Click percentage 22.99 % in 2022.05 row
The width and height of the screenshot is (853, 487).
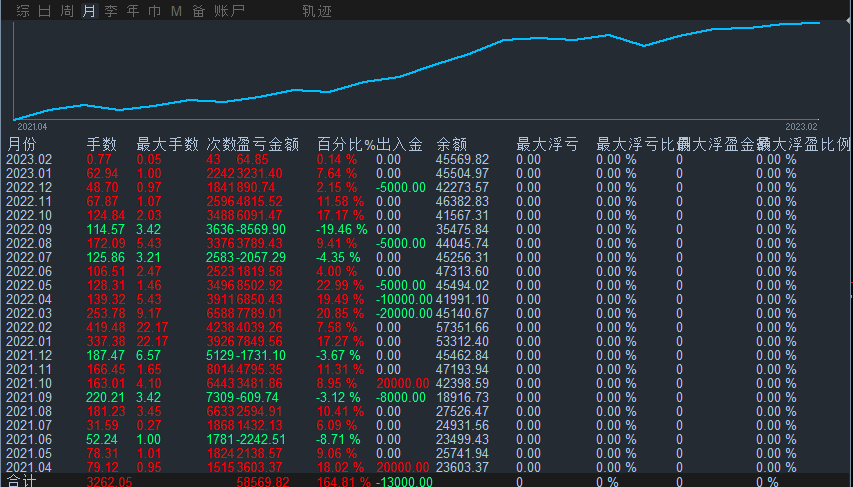341,286
